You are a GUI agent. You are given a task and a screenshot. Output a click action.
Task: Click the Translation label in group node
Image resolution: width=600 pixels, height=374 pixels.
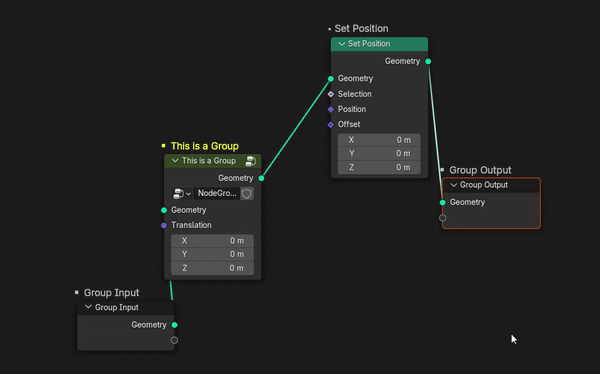pyautogui.click(x=191, y=225)
